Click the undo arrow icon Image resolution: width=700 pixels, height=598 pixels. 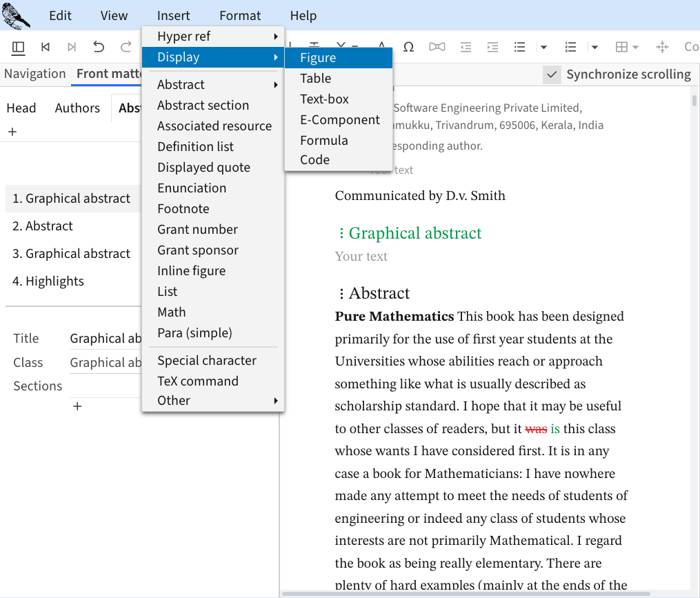pos(99,47)
